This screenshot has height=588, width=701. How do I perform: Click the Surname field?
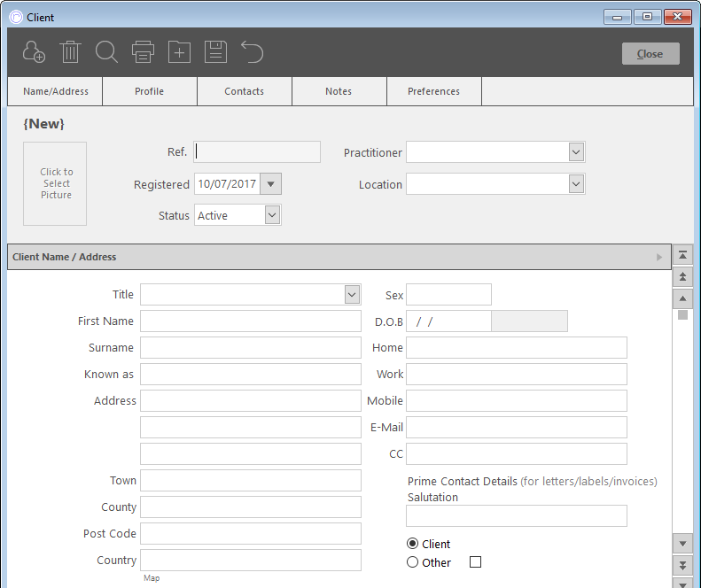[x=251, y=348]
